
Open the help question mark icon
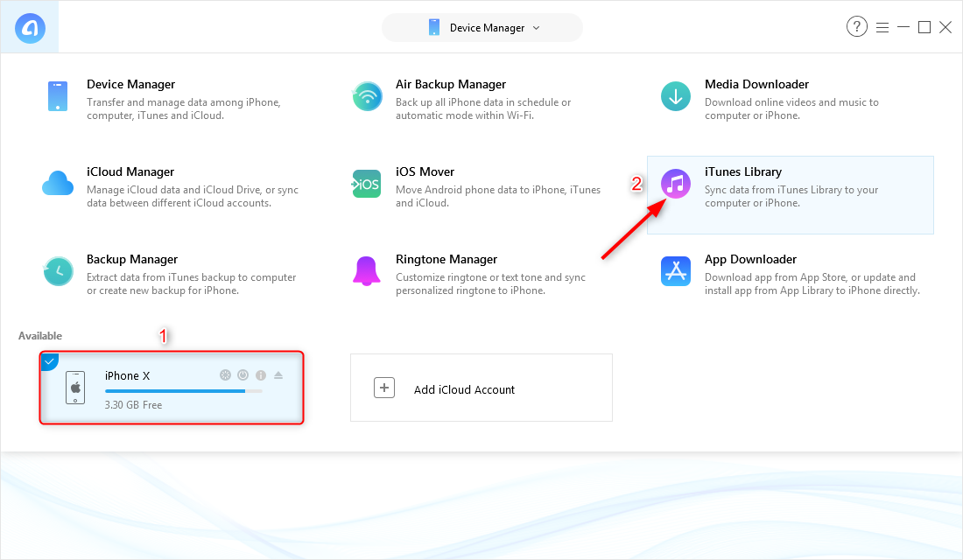857,26
